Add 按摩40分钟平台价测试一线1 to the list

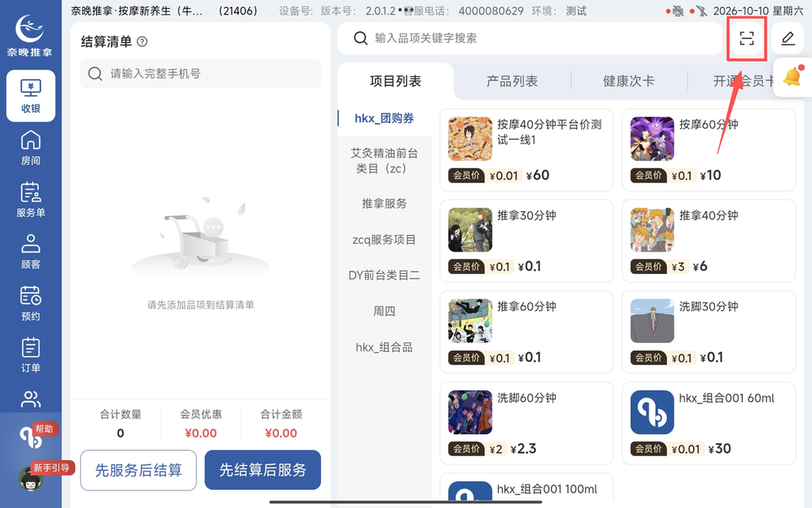pyautogui.click(x=527, y=150)
